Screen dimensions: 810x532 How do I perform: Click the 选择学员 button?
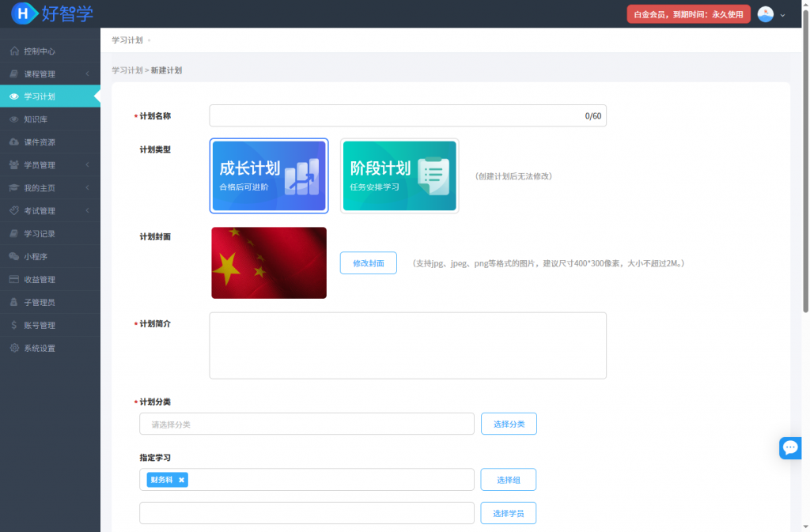point(509,514)
